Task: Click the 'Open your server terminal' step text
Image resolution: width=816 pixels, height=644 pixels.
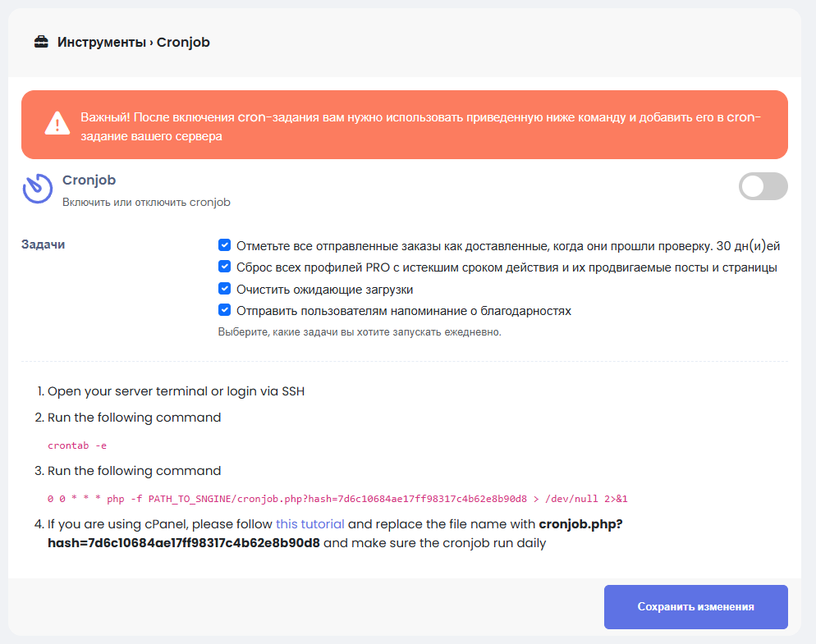Action: click(x=176, y=391)
